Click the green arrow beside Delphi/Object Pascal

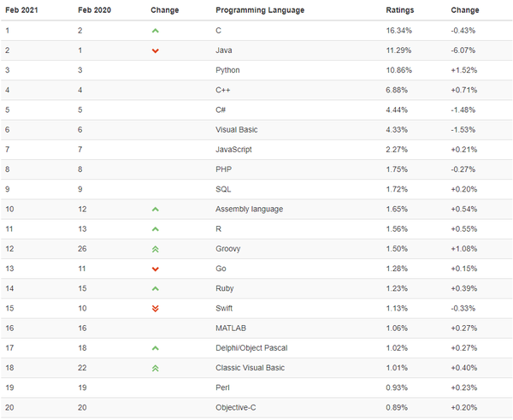pyautogui.click(x=155, y=348)
